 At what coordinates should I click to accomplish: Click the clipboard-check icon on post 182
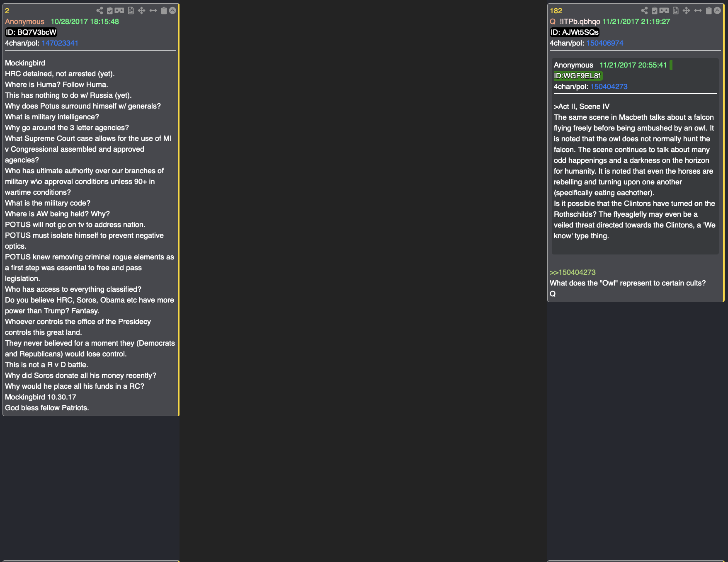tap(655, 11)
